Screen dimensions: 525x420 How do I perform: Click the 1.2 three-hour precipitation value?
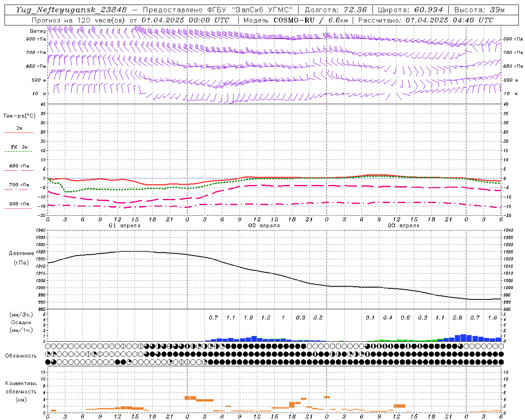266,318
